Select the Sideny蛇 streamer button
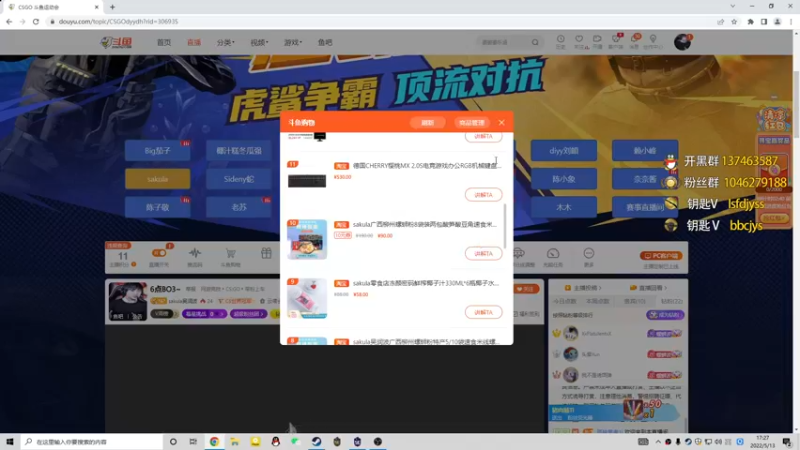The image size is (800, 450). click(x=239, y=179)
